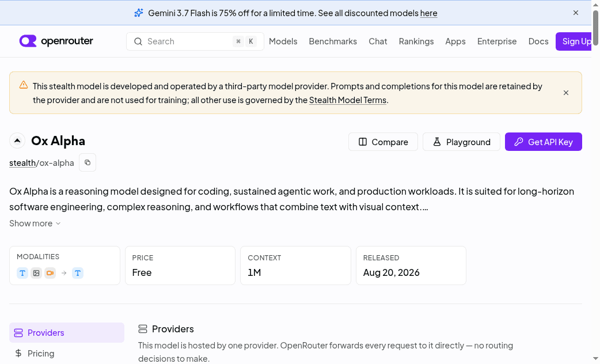Image resolution: width=600 pixels, height=364 pixels.
Task: Click the warning triangle icon
Action: [x=24, y=85]
